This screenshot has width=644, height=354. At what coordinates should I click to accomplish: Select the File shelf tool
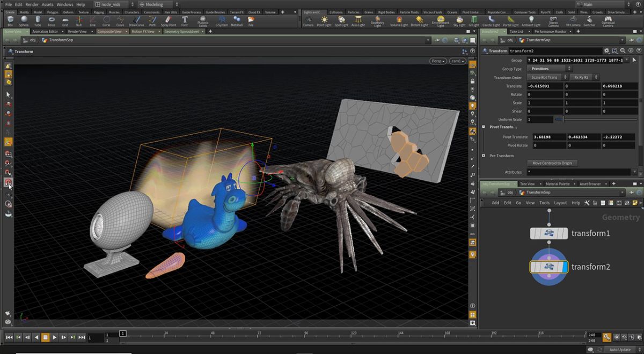click(251, 21)
